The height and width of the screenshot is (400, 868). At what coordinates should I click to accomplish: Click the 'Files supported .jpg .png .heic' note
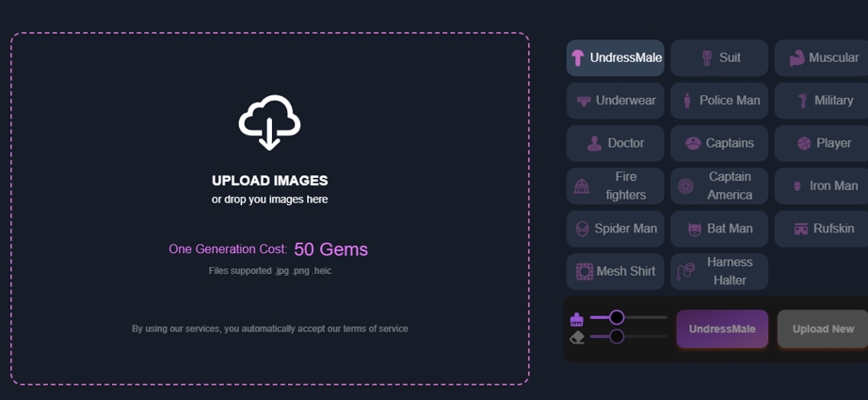click(x=270, y=271)
